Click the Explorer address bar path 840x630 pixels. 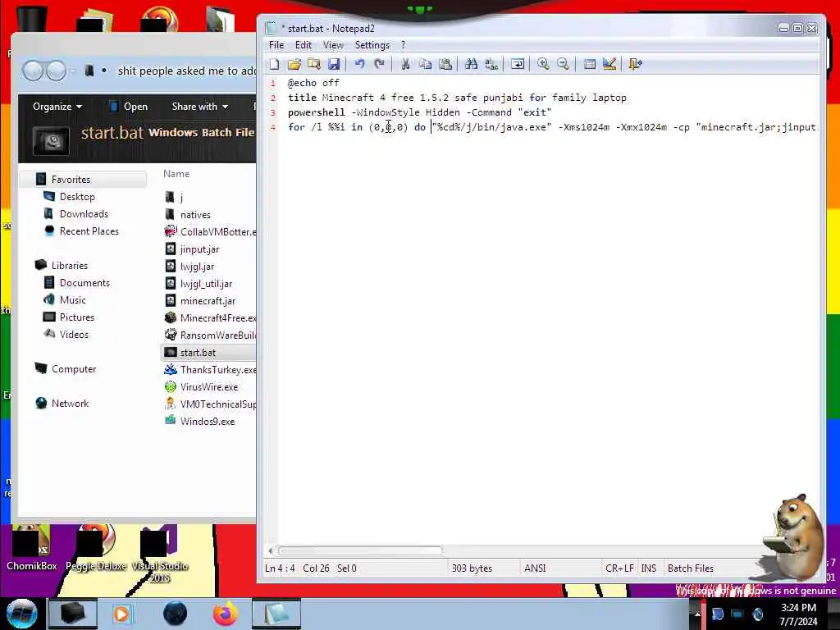pos(186,71)
